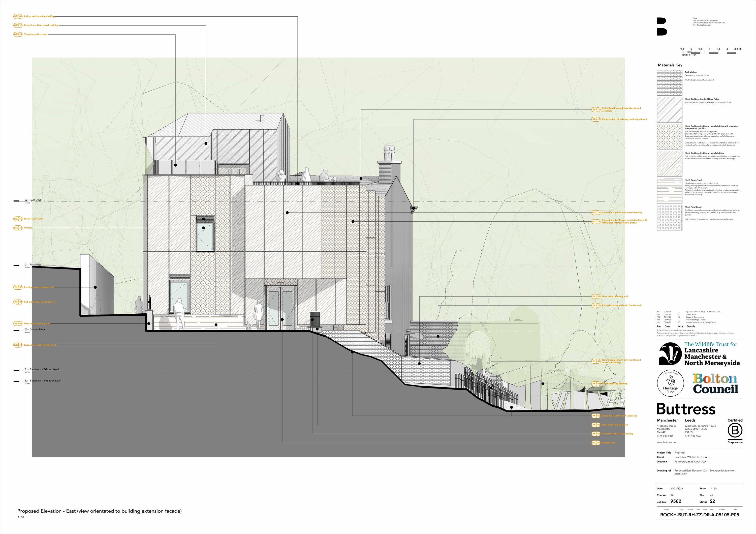Click the badger Wildlife Trust logo
The image size is (756, 534).
click(x=670, y=354)
